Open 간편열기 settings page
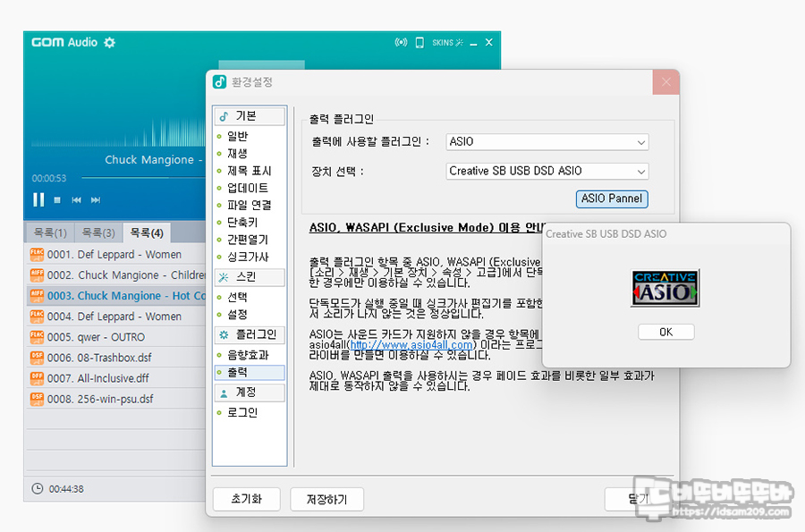805x532 pixels. coord(248,240)
